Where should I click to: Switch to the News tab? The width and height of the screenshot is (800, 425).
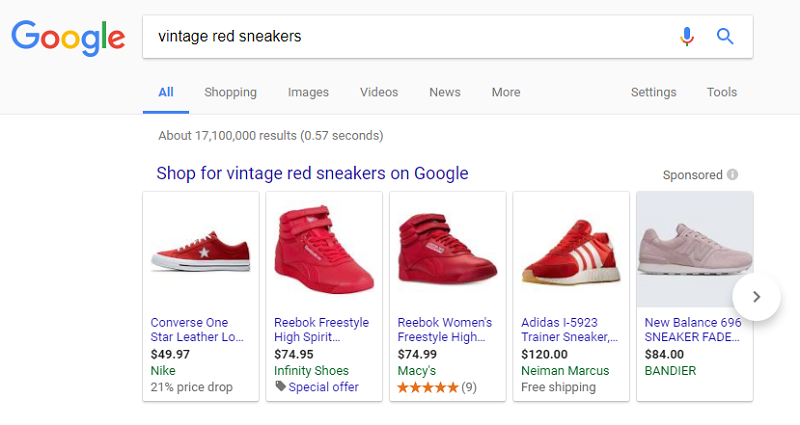point(445,92)
